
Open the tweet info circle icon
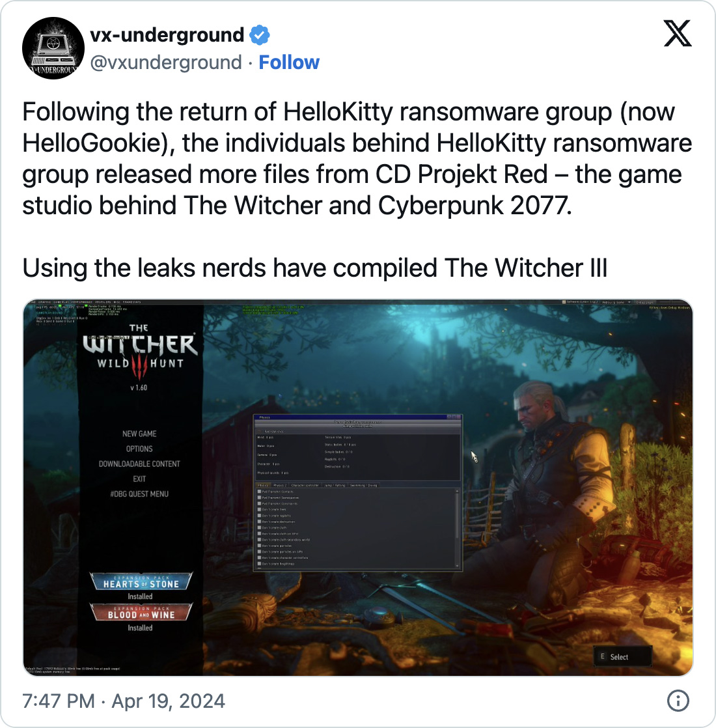678,701
